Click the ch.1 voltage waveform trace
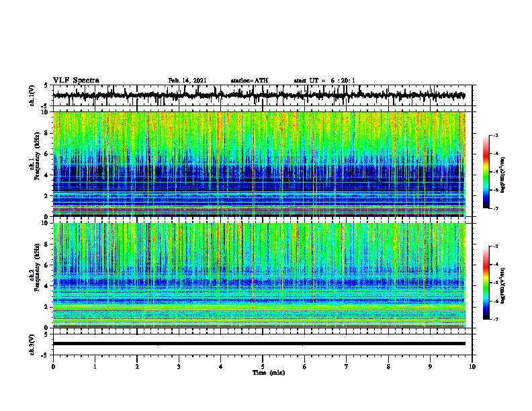 (259, 95)
